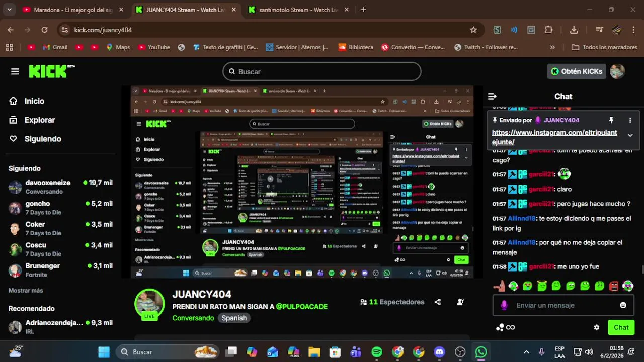The image size is (644, 362).
Task: Click the Obtén KICKs button
Action: (x=577, y=71)
